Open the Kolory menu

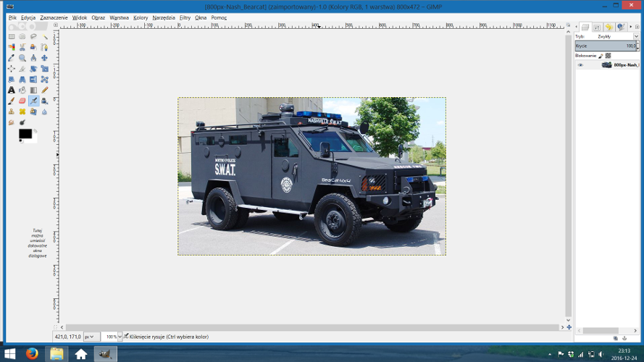tap(141, 17)
